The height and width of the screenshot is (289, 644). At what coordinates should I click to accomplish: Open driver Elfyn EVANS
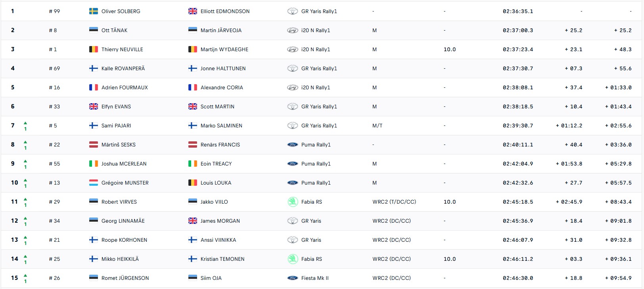[x=116, y=106]
